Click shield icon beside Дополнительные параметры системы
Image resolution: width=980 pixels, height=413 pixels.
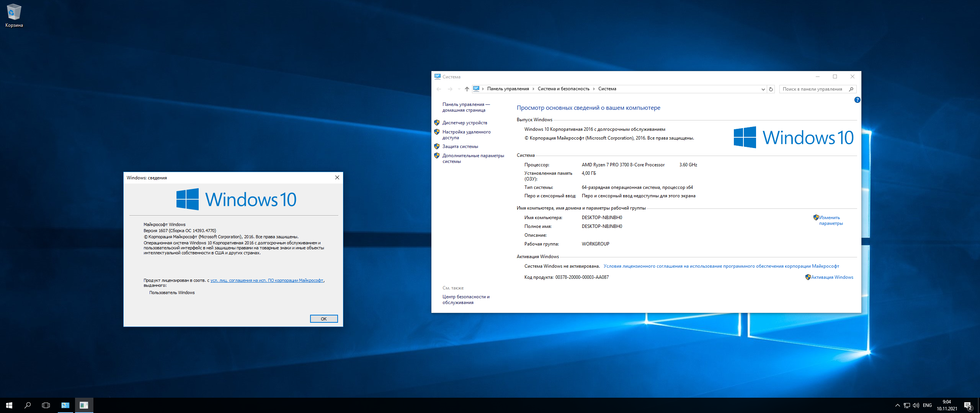pos(437,156)
